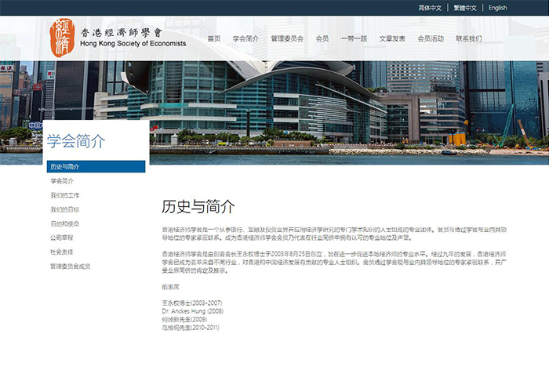Navigate to 会员活动 page

pyautogui.click(x=431, y=38)
